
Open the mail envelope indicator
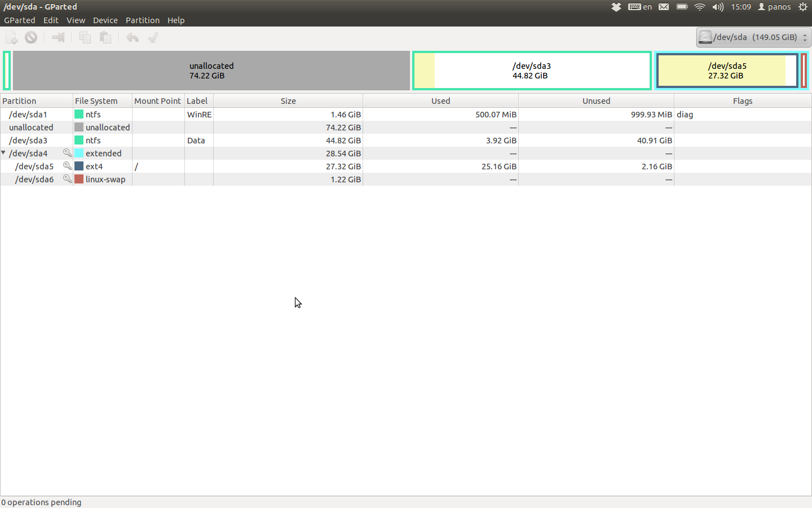664,7
